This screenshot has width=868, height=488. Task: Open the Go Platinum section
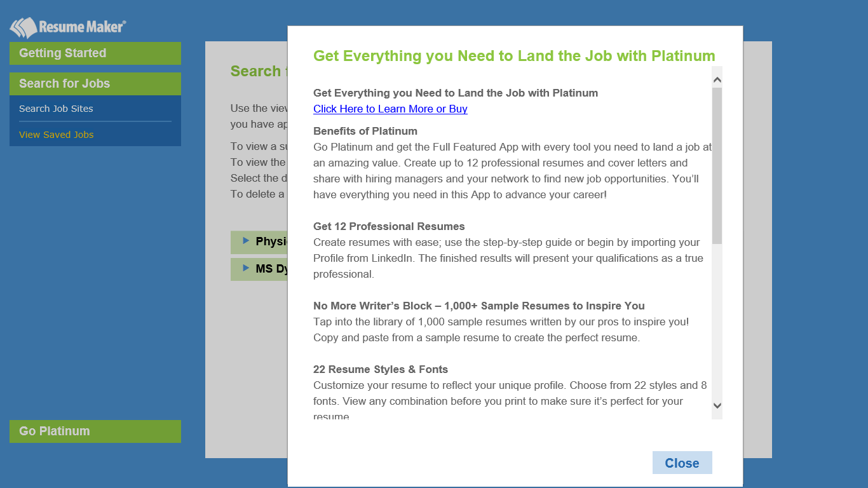95,431
